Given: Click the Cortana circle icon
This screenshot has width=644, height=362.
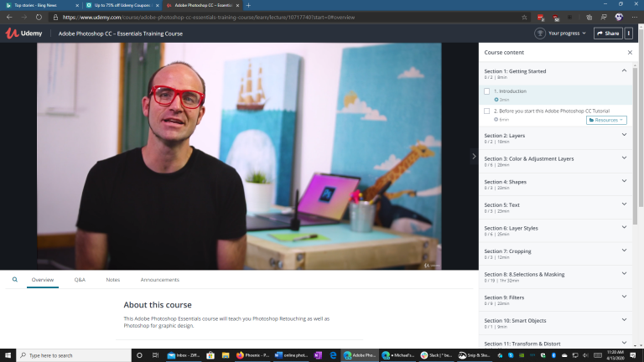Looking at the screenshot, I should coord(139,355).
